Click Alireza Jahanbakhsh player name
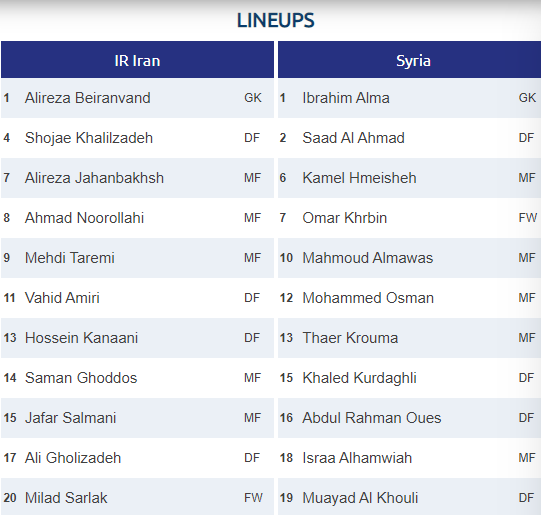Screen dimensions: 541x515 tap(94, 178)
